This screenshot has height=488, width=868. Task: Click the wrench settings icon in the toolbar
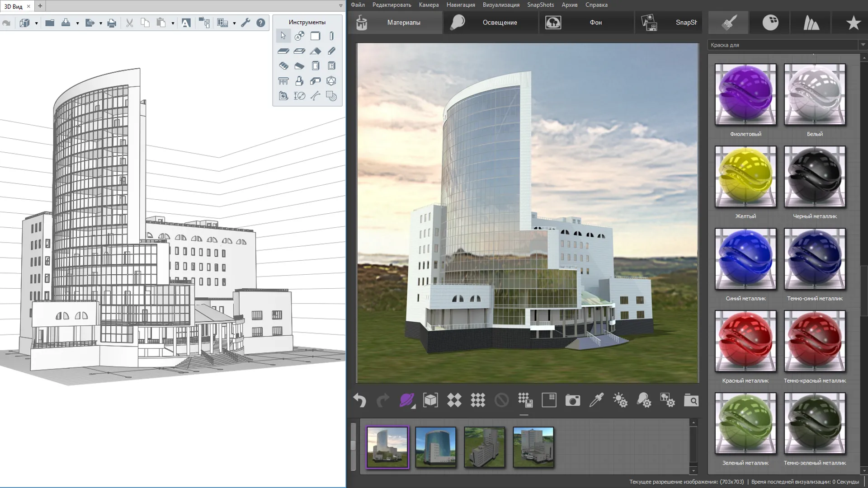point(245,23)
